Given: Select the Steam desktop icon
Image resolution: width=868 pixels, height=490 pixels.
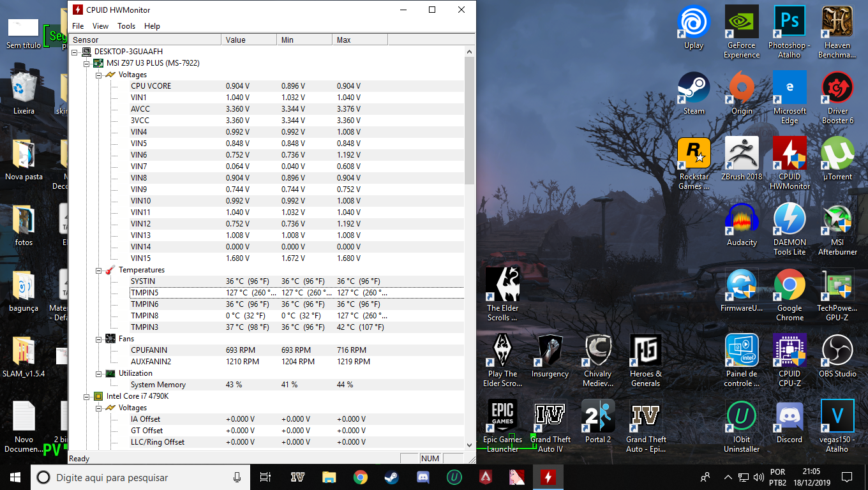Looking at the screenshot, I should (694, 93).
